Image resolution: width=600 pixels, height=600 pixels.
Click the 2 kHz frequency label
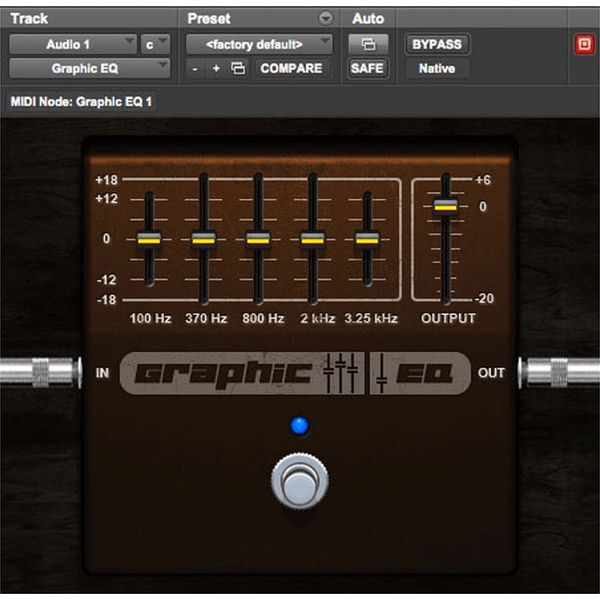318,318
